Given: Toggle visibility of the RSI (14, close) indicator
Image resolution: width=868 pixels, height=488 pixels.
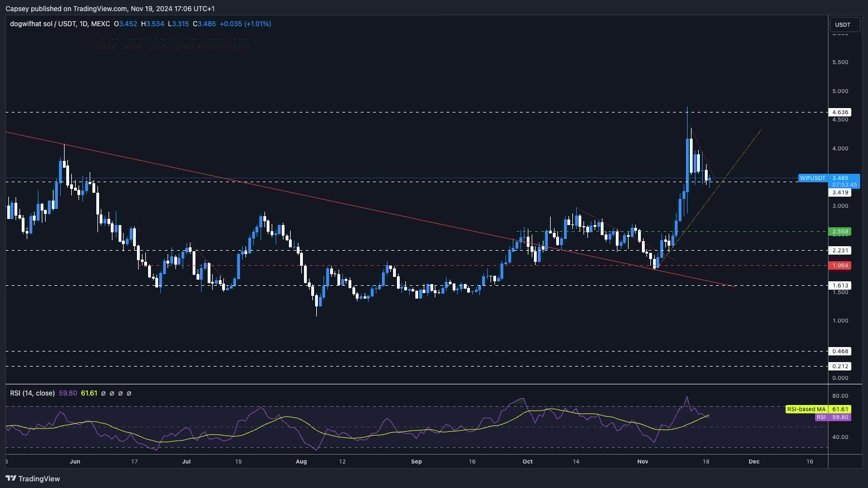Looking at the screenshot, I should click(x=32, y=393).
